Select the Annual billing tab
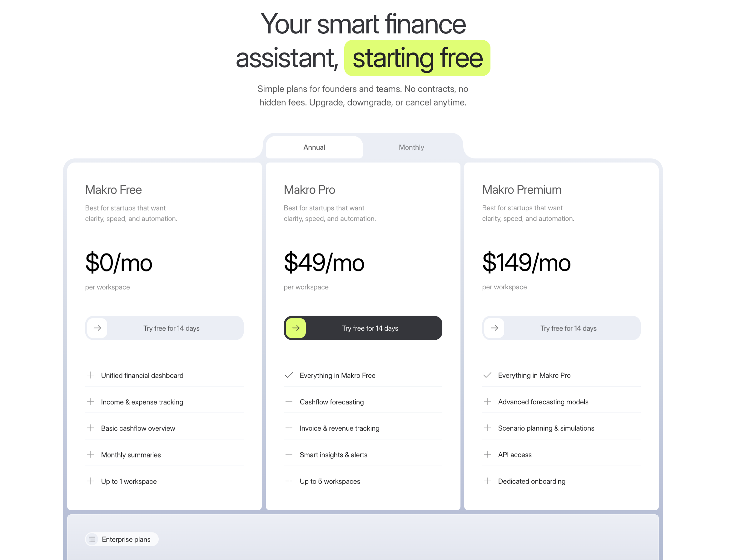 [x=314, y=147]
